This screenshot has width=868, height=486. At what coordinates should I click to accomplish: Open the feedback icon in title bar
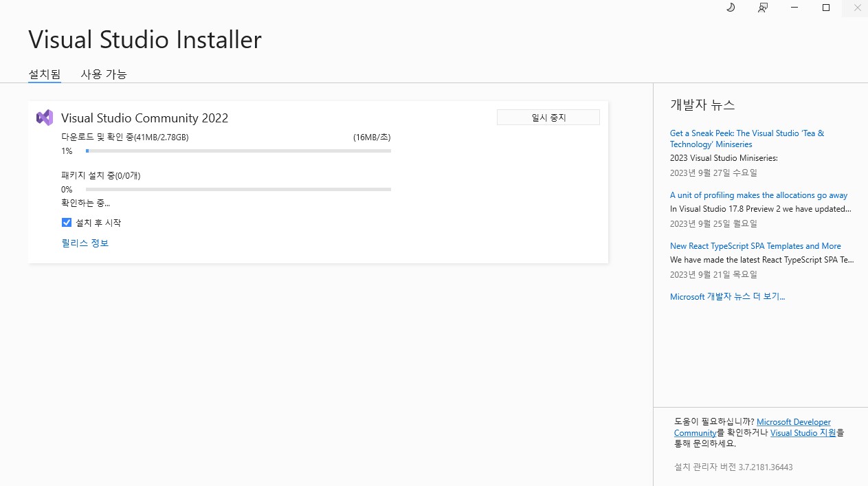coord(763,8)
